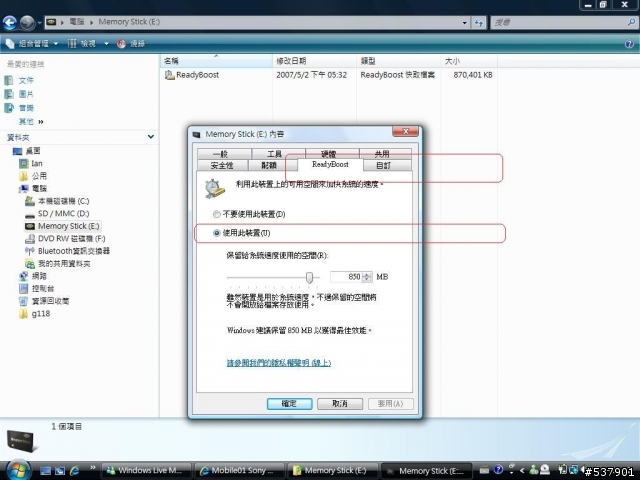
Task: Click the MB spinner arrows
Action: coord(367,277)
